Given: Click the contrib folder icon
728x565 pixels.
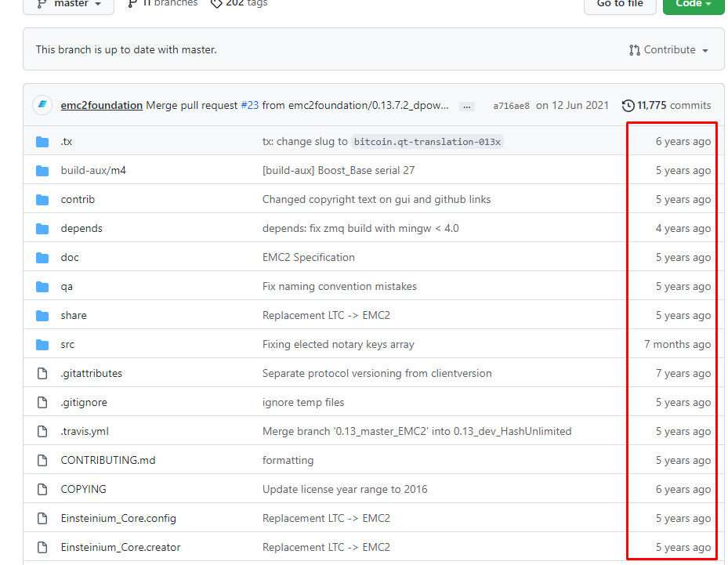Looking at the screenshot, I should tap(42, 200).
